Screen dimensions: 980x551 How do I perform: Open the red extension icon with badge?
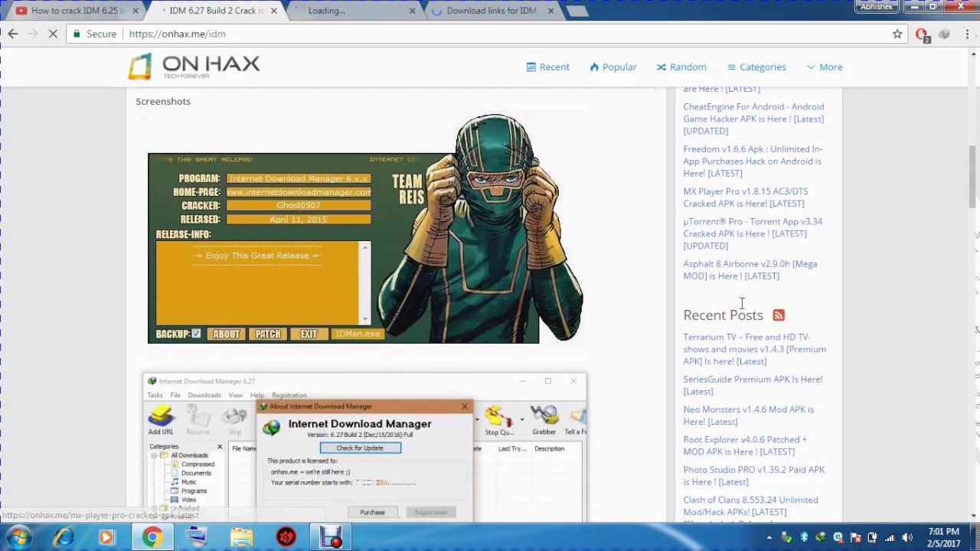point(922,34)
